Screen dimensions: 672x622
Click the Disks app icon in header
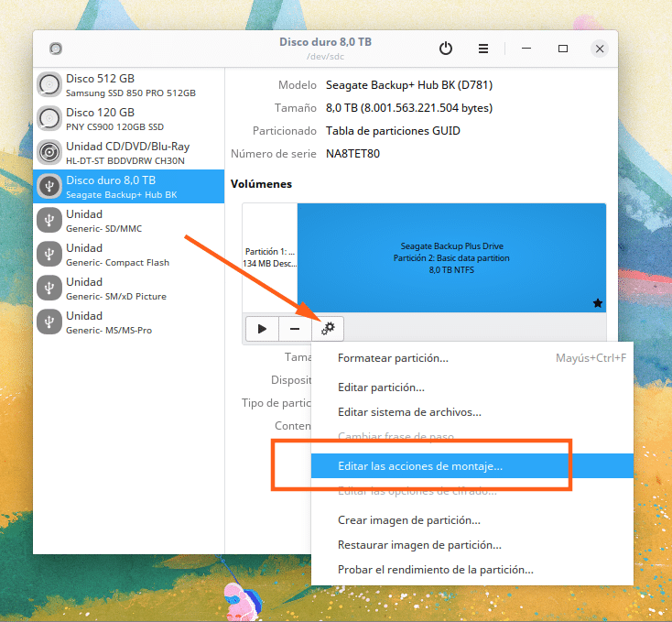tap(56, 49)
